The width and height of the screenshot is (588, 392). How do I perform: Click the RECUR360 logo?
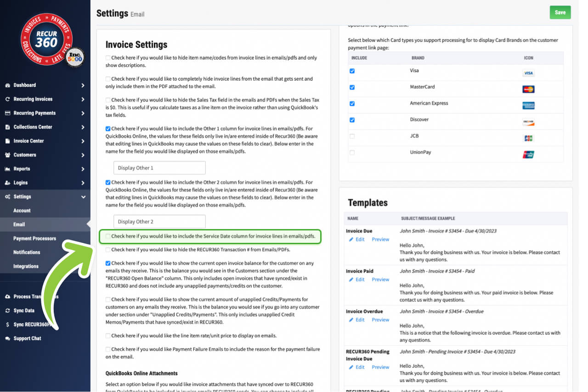point(46,39)
